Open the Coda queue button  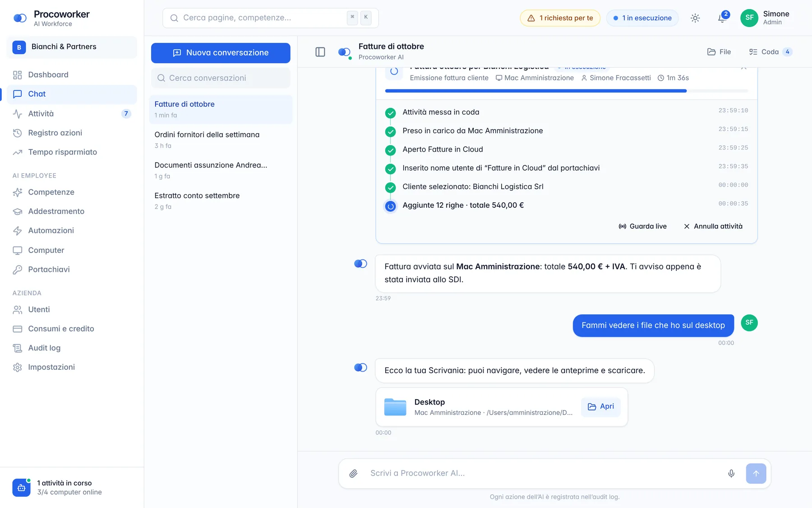[770, 52]
